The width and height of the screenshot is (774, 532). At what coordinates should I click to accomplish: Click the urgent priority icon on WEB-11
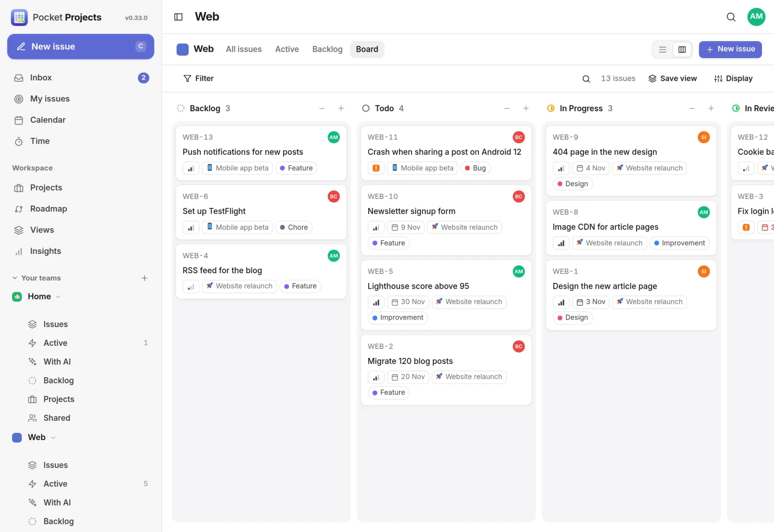point(376,168)
